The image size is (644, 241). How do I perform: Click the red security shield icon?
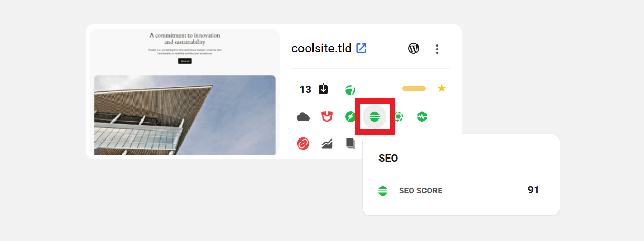[x=327, y=117]
